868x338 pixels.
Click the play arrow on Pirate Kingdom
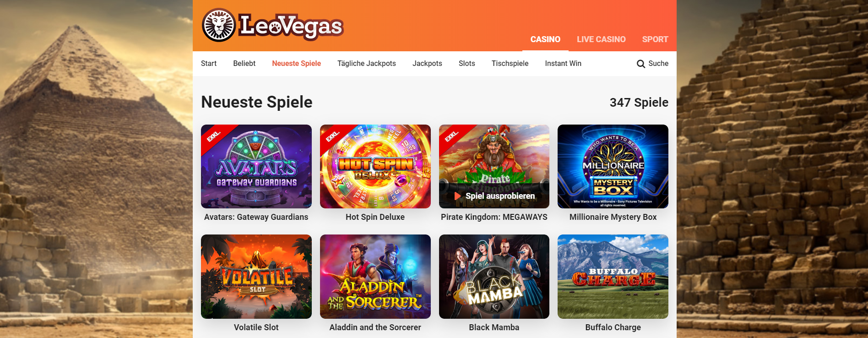pos(457,196)
